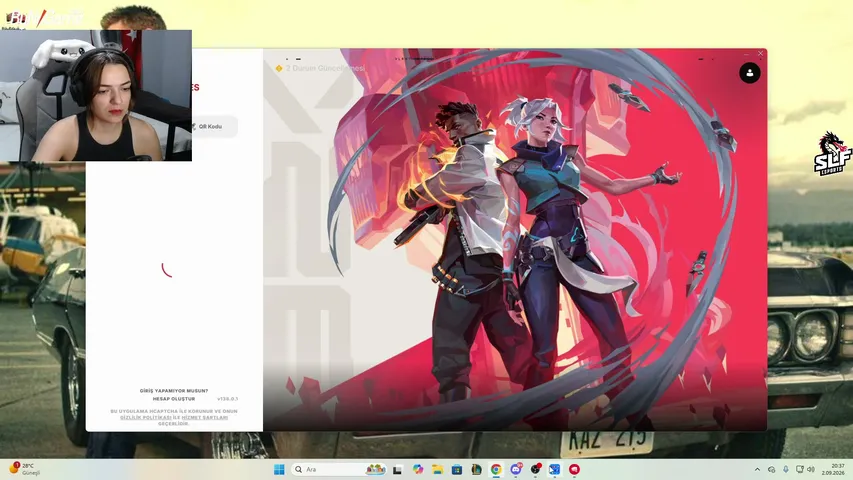This screenshot has height=480, width=853.
Task: Expand the hidden system tray icons
Action: (757, 469)
